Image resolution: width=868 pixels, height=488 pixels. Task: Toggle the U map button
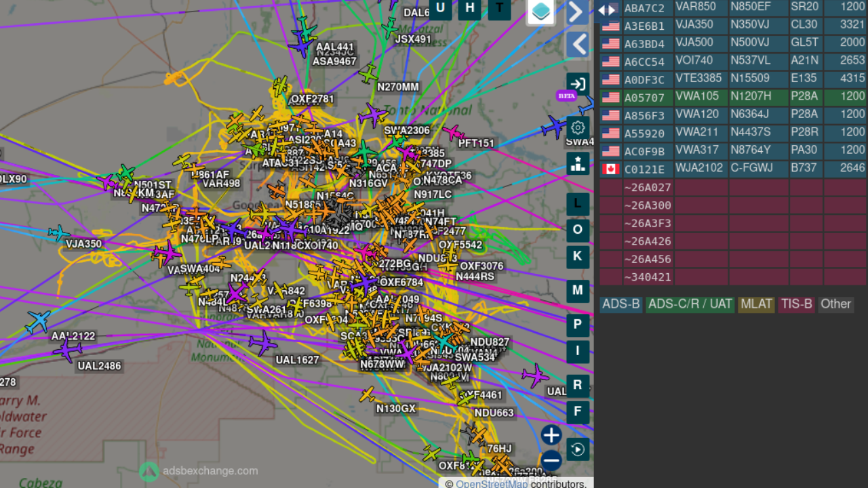[x=441, y=8]
